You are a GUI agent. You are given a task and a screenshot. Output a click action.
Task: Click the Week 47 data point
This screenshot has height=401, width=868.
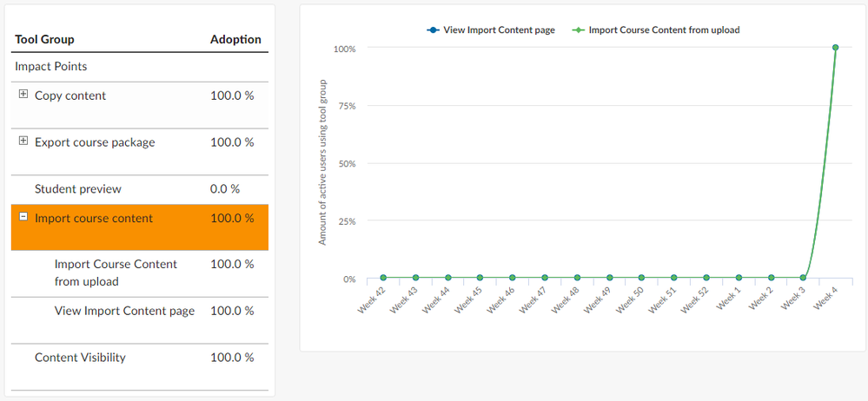coord(545,278)
